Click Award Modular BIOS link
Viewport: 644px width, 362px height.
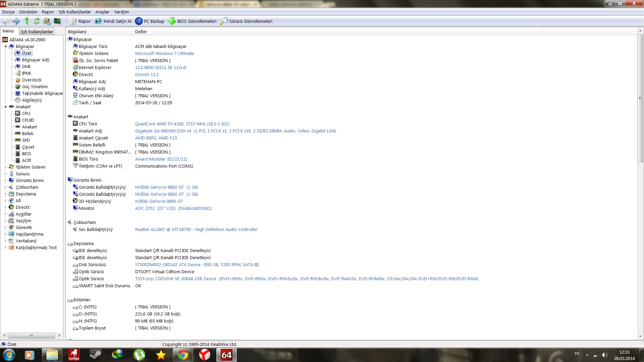click(x=161, y=159)
